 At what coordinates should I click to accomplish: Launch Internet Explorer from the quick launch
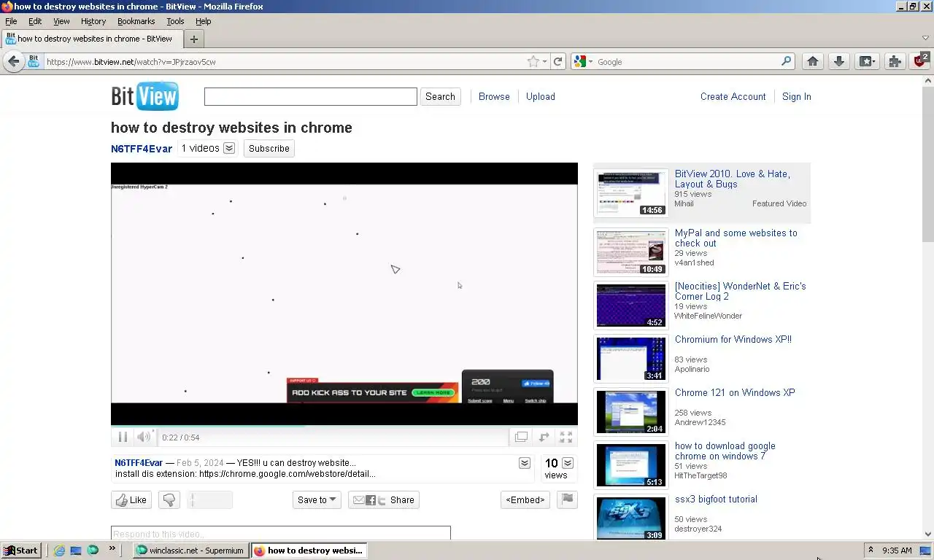tap(59, 551)
